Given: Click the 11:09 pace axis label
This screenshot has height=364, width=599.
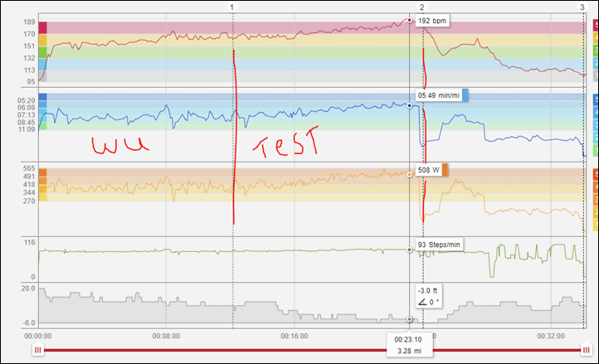Looking at the screenshot, I should click(x=26, y=129).
